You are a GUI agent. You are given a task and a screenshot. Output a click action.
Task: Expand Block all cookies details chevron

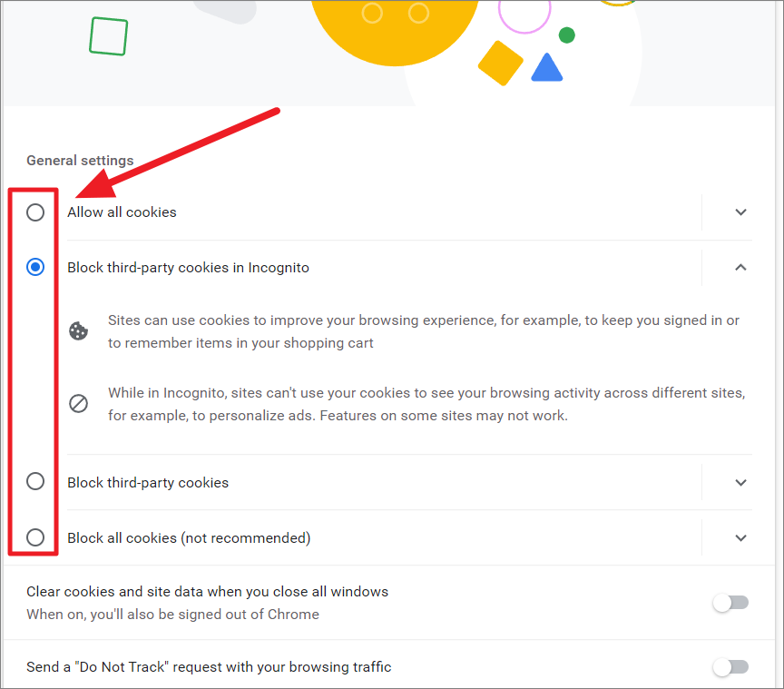click(x=740, y=538)
